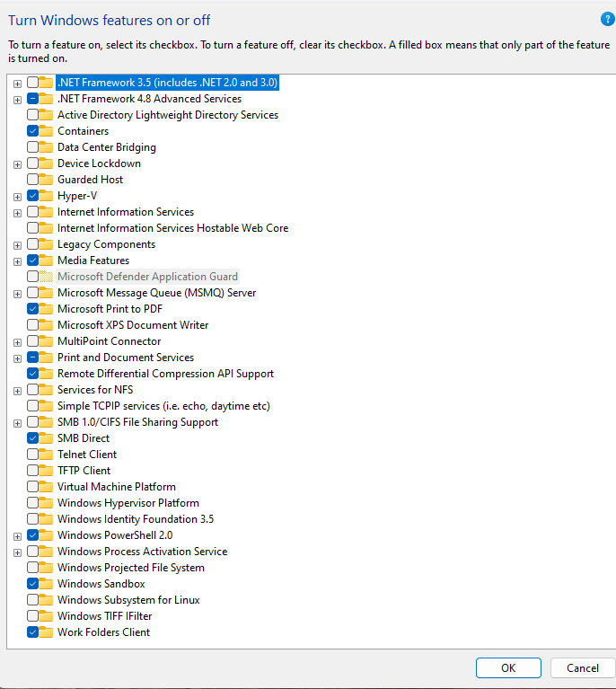The height and width of the screenshot is (689, 616).
Task: Select the Guarded Host label
Action: [90, 180]
